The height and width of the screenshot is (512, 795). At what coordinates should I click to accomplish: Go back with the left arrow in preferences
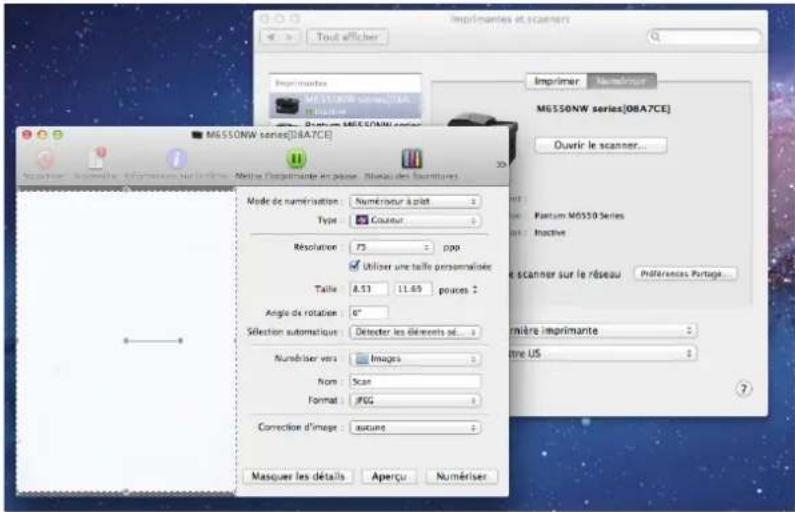click(x=271, y=37)
